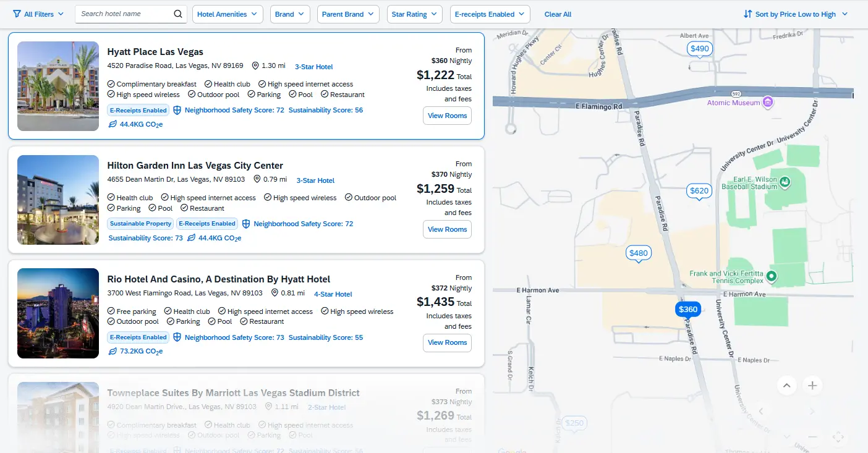This screenshot has height=453, width=868.
Task: Click Towneplace Suites By Marriott title
Action: [x=233, y=393]
